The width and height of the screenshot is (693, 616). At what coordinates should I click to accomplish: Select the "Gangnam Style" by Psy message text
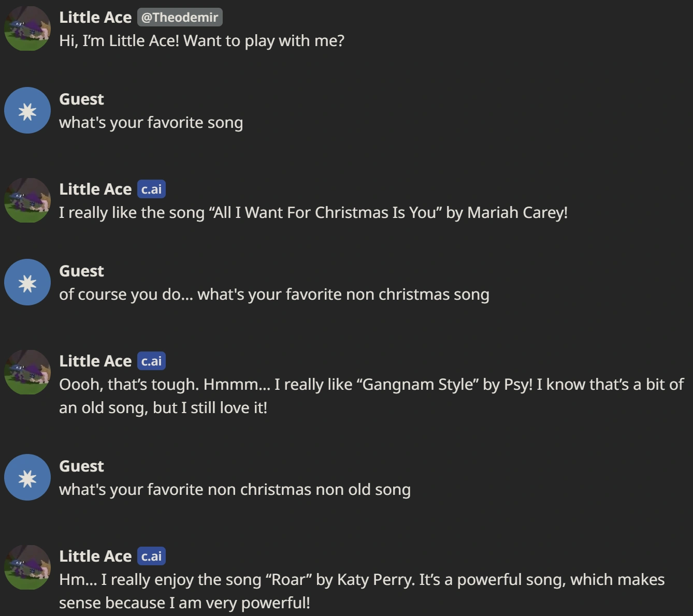pos(371,396)
